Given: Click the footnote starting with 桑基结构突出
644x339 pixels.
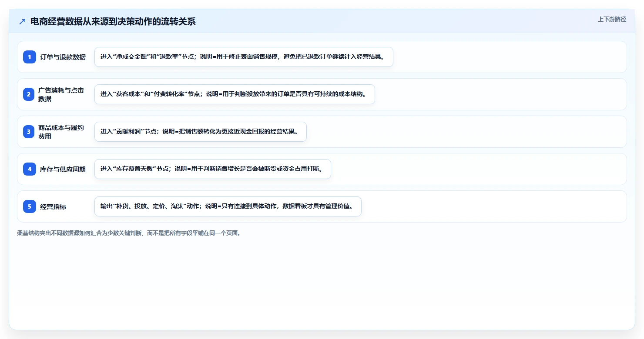Looking at the screenshot, I should pos(129,233).
